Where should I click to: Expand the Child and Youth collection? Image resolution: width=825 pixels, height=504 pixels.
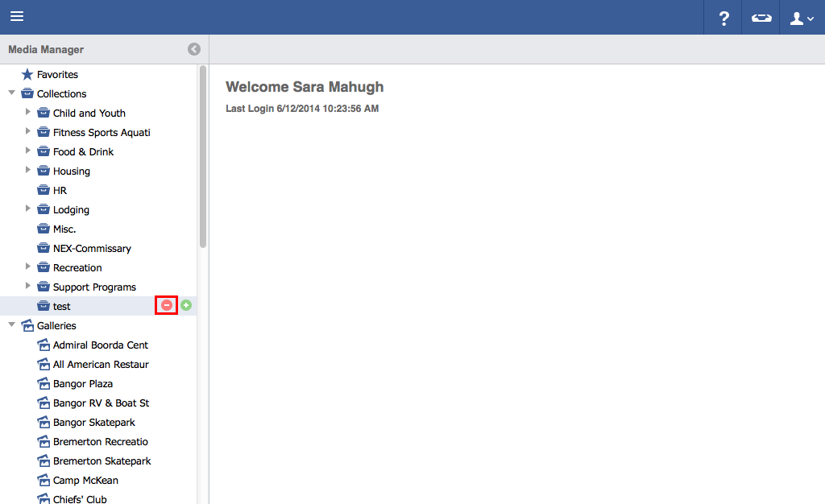[x=28, y=113]
